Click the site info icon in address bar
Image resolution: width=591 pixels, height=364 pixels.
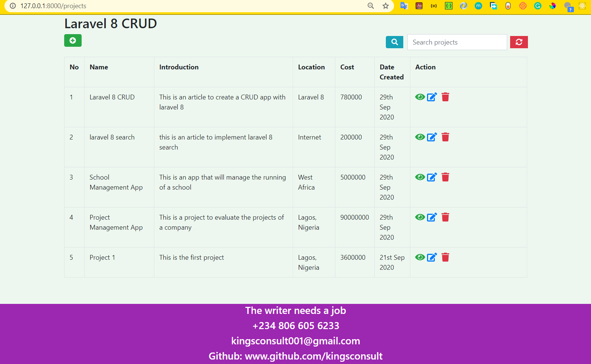pyautogui.click(x=13, y=6)
